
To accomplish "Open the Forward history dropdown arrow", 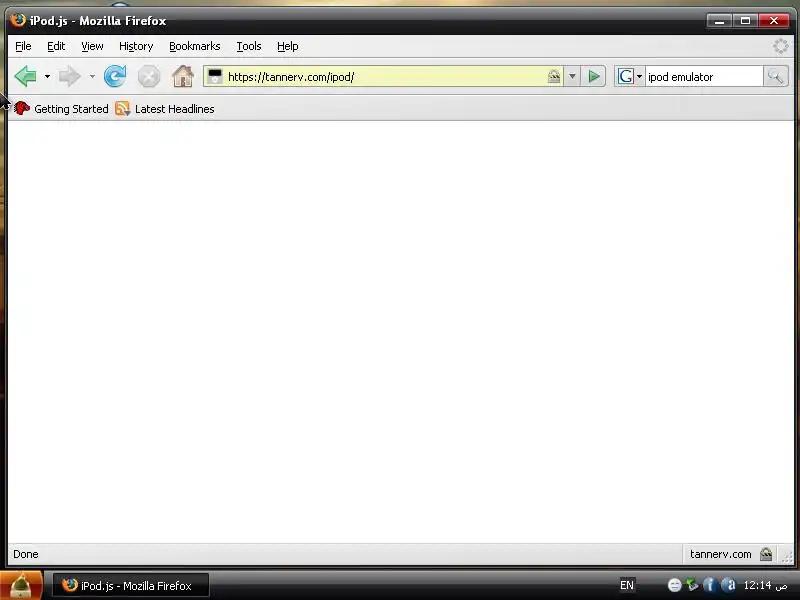I will [92, 77].
